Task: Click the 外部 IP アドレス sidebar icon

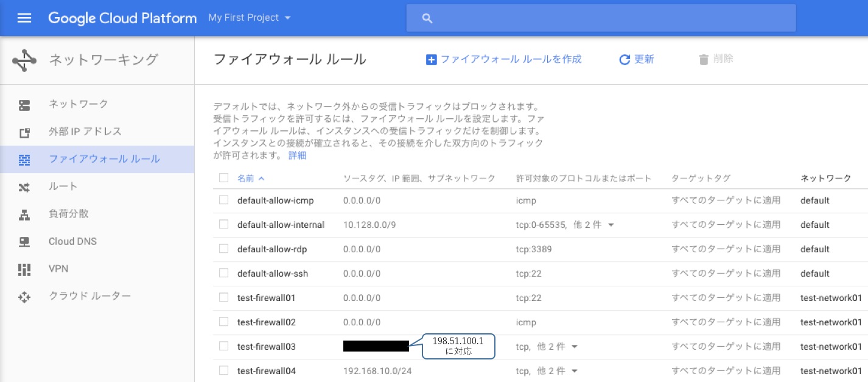Action: point(24,132)
